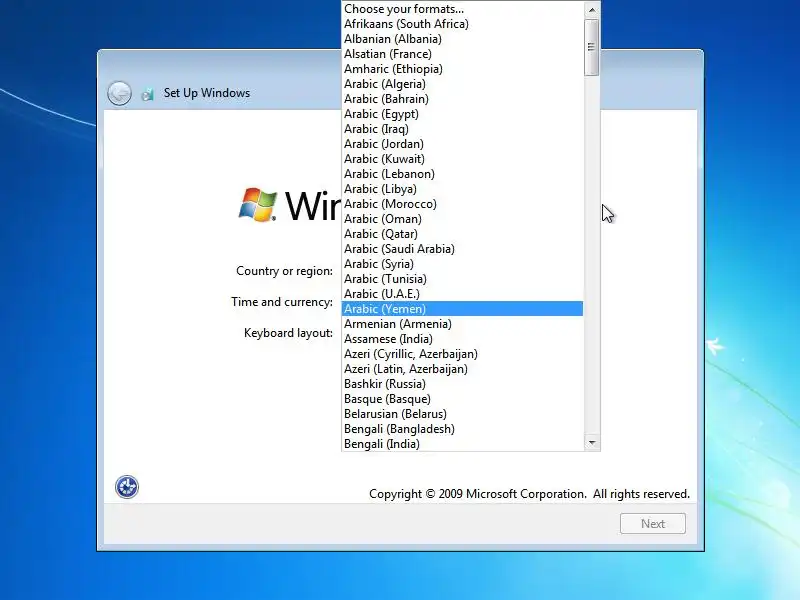This screenshot has height=600, width=800.
Task: Click the scrollbar thumb of the formats list
Action: coord(592,47)
